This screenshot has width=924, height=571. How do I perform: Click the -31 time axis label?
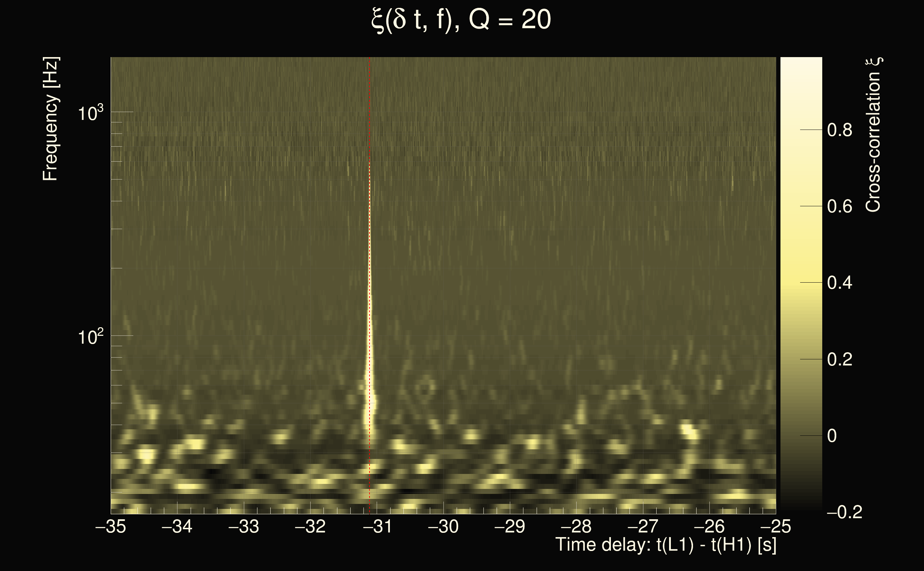[x=377, y=526]
